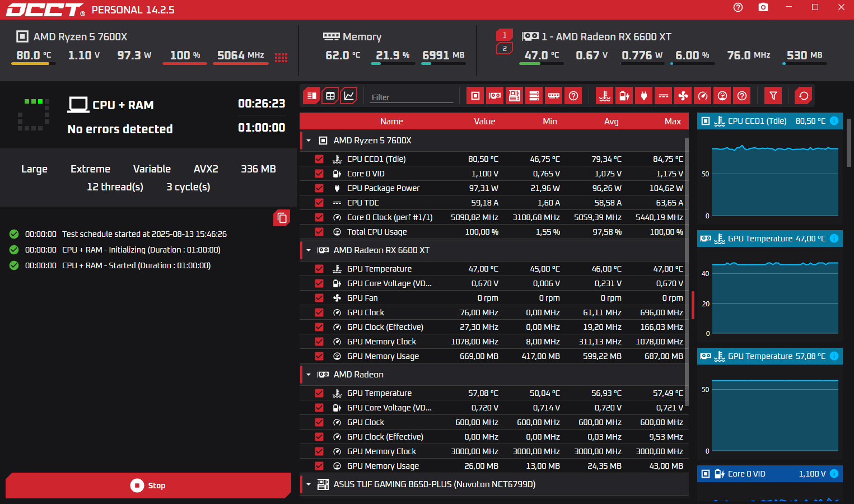Uncheck the Core 0 VID sensor row
This screenshot has height=504, width=854.
[x=319, y=174]
